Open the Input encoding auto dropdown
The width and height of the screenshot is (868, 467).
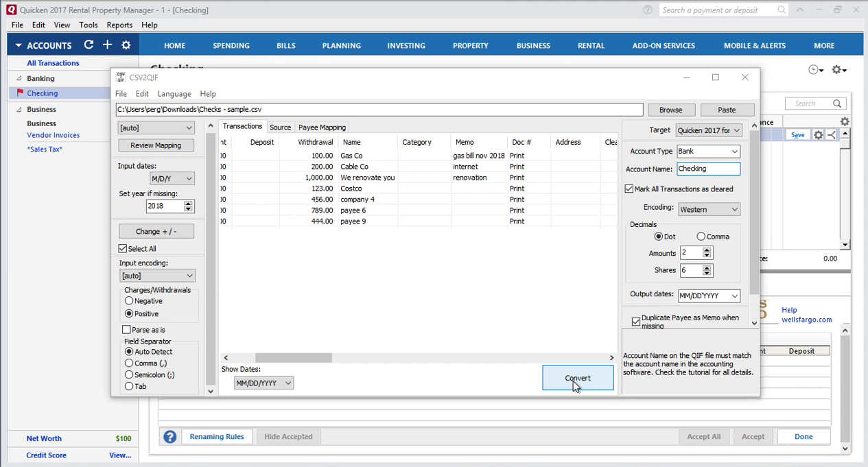[x=157, y=276]
